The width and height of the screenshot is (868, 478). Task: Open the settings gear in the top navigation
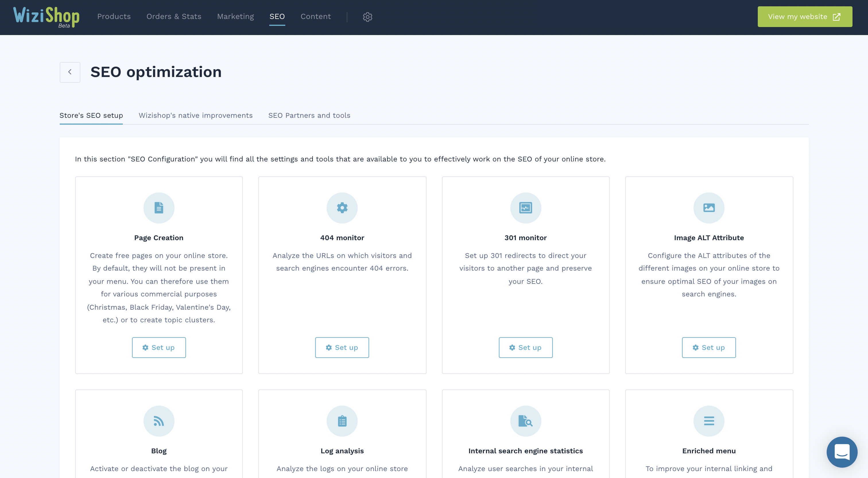[367, 17]
